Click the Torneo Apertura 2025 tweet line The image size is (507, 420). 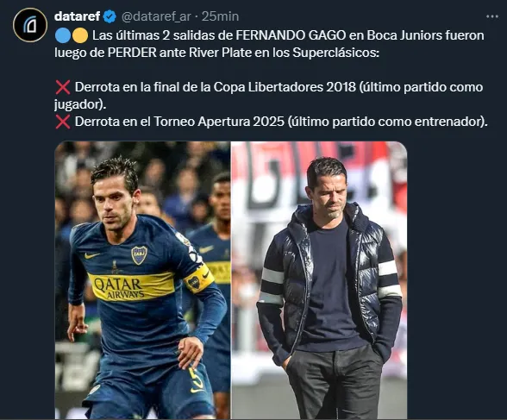point(271,122)
